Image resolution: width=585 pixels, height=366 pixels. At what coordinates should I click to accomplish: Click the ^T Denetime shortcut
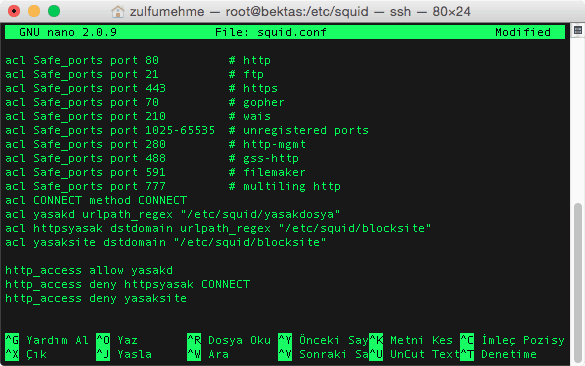(x=498, y=354)
